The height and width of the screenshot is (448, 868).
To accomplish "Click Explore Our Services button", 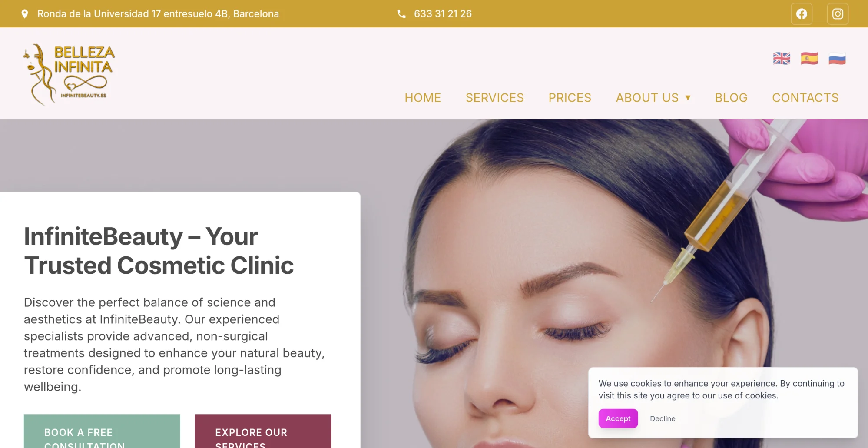I will [263, 431].
